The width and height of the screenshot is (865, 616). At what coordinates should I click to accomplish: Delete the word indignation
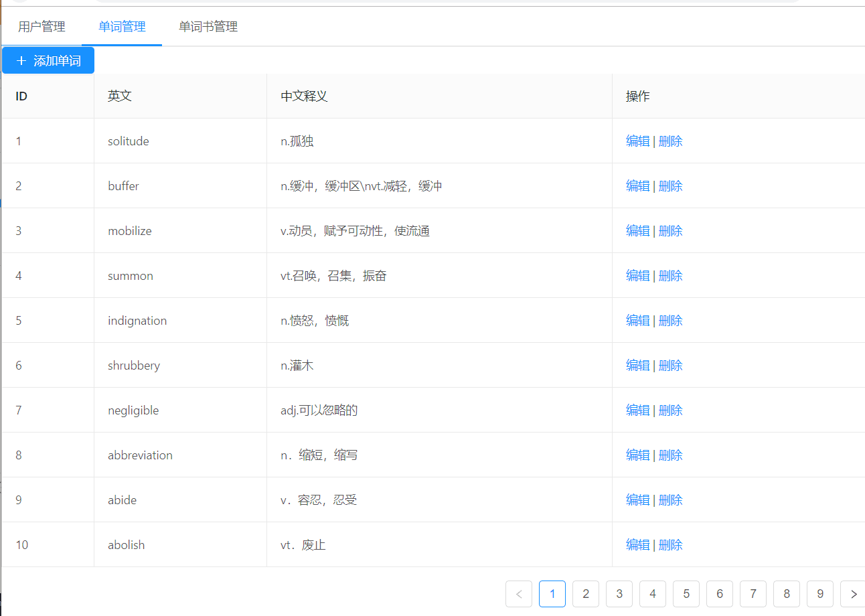[x=671, y=321]
